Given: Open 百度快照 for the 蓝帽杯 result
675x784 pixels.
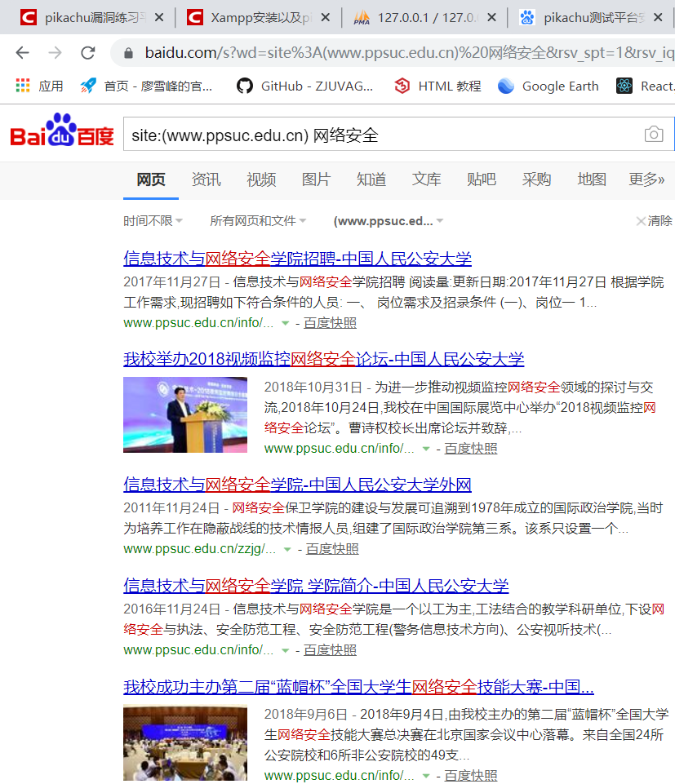Looking at the screenshot, I should [x=470, y=776].
